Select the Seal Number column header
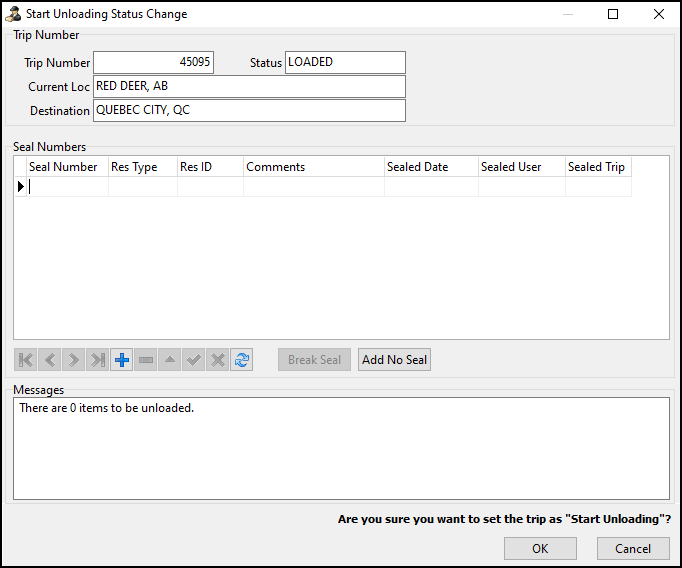Viewport: 682px width, 568px height. pos(67,167)
